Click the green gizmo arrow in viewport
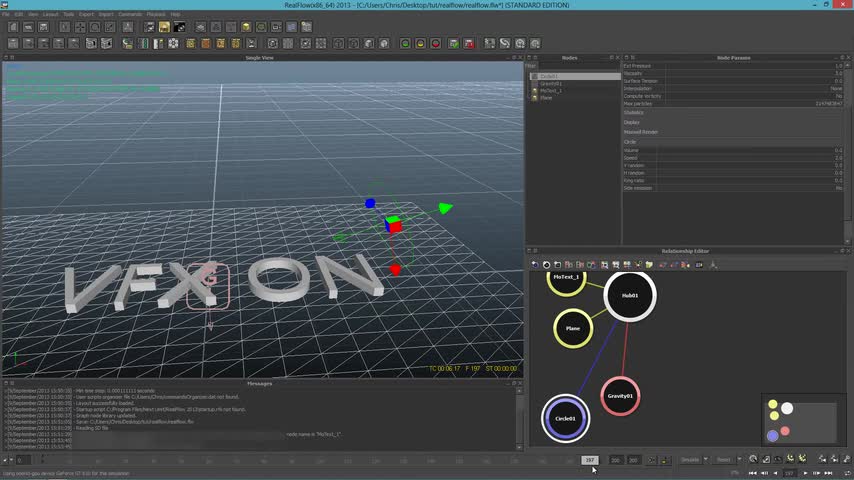This screenshot has width=854, height=480. tap(446, 208)
